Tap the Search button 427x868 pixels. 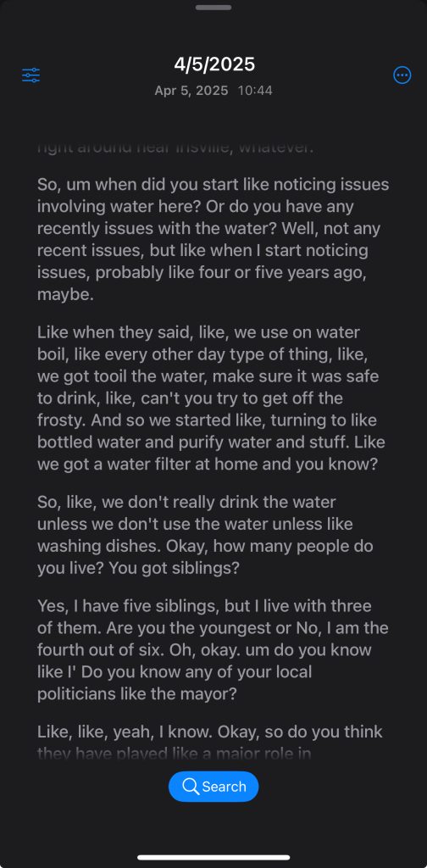tap(213, 787)
